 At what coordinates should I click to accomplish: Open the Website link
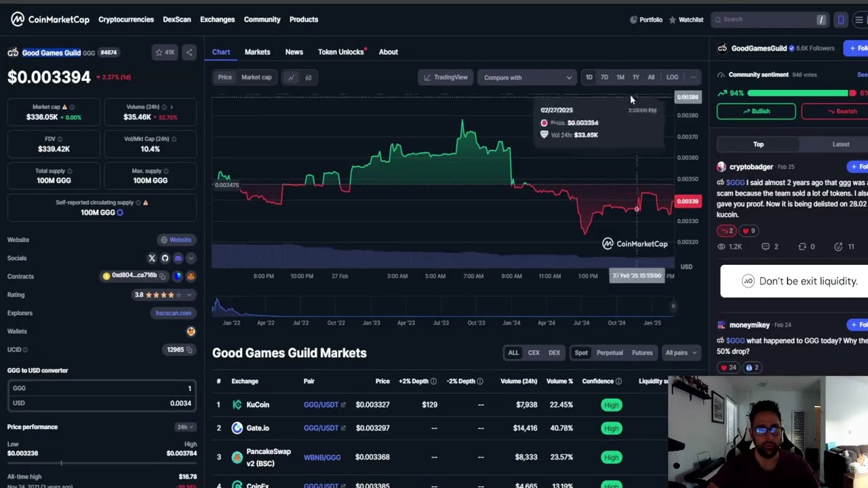click(x=176, y=240)
